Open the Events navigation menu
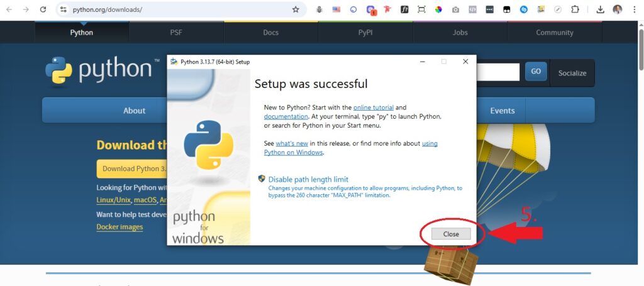Image resolution: width=644 pixels, height=286 pixels. point(502,111)
